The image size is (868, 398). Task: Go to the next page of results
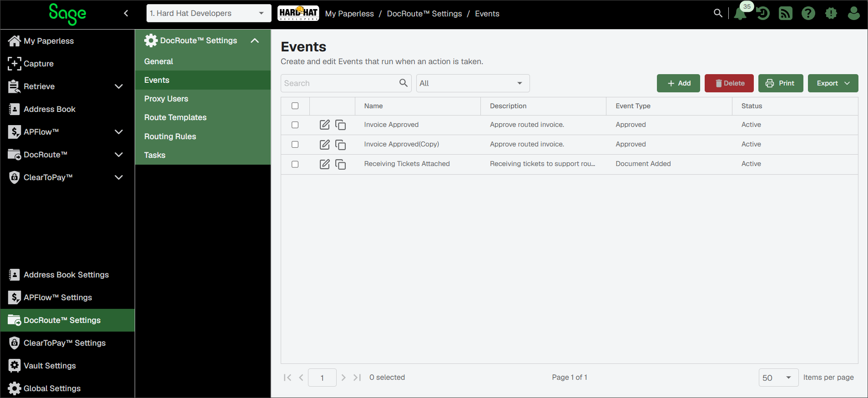tap(343, 378)
